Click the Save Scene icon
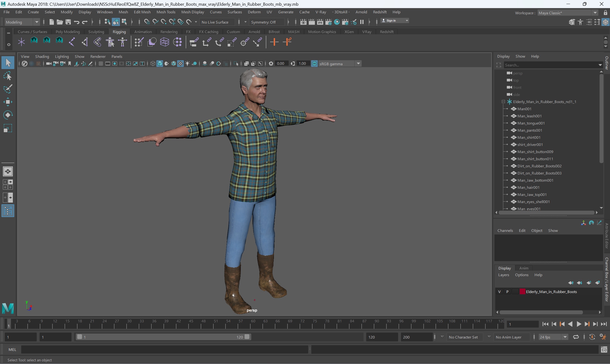The image size is (610, 364). pyautogui.click(x=68, y=22)
